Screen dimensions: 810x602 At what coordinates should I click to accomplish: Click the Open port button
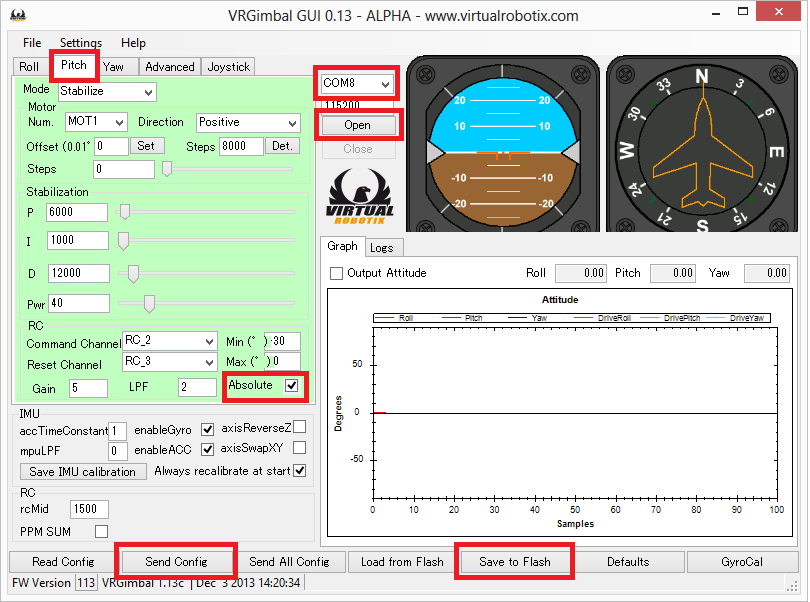tap(357, 125)
